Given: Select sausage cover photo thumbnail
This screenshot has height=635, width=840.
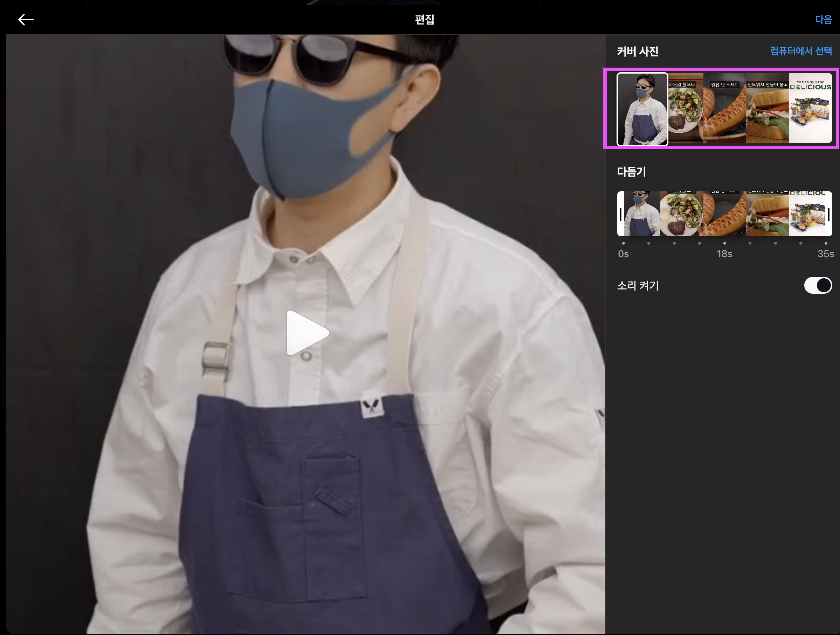Looking at the screenshot, I should click(724, 109).
